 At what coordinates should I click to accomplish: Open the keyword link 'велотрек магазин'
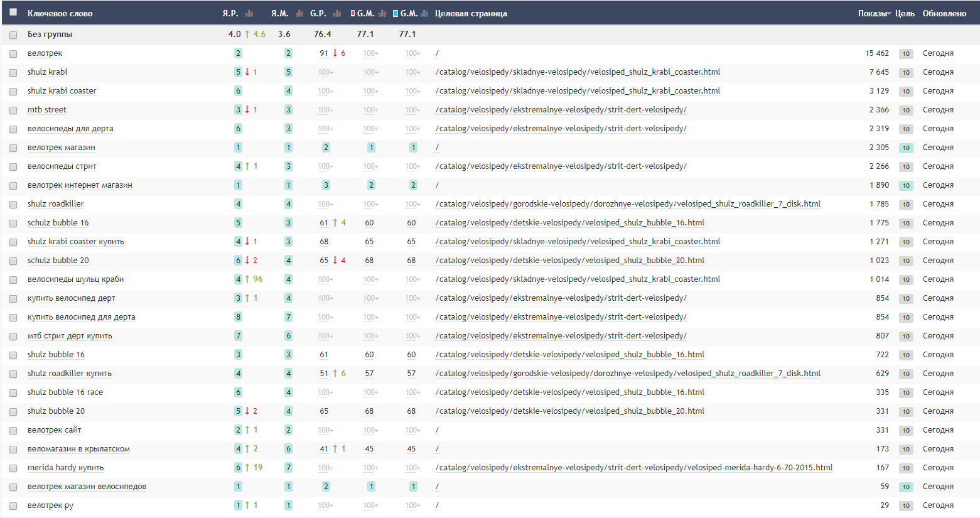62,148
